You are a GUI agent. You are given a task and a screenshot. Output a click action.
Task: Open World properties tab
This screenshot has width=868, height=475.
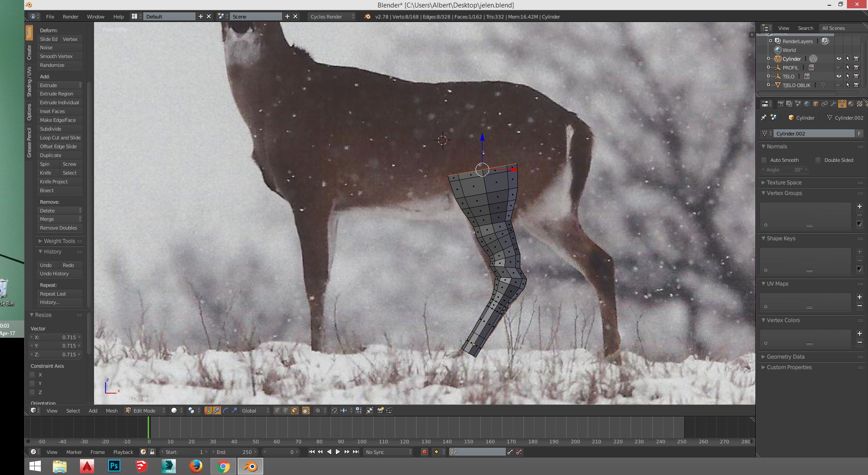tap(806, 104)
